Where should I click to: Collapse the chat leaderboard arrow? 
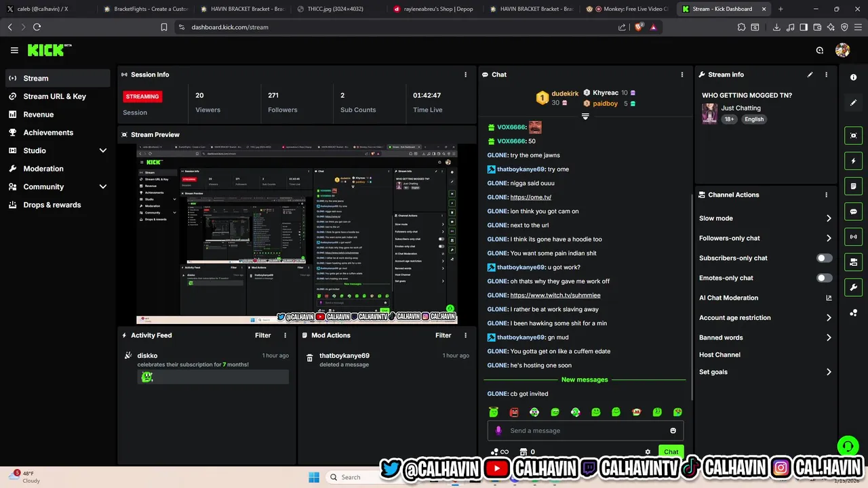tap(585, 117)
